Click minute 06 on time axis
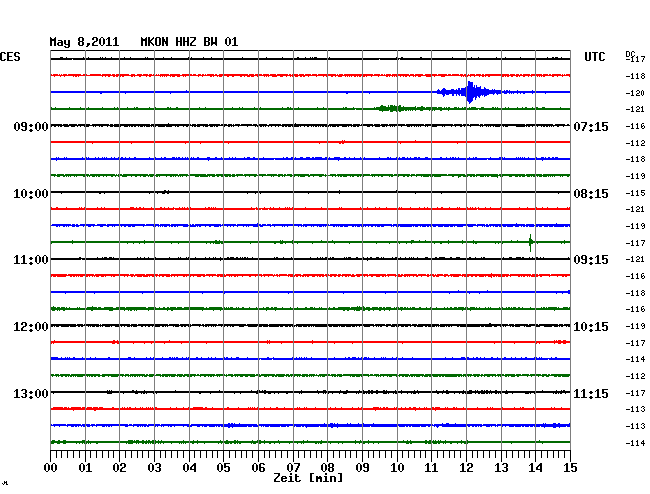Screen dimensions: 650x494 point(258,468)
